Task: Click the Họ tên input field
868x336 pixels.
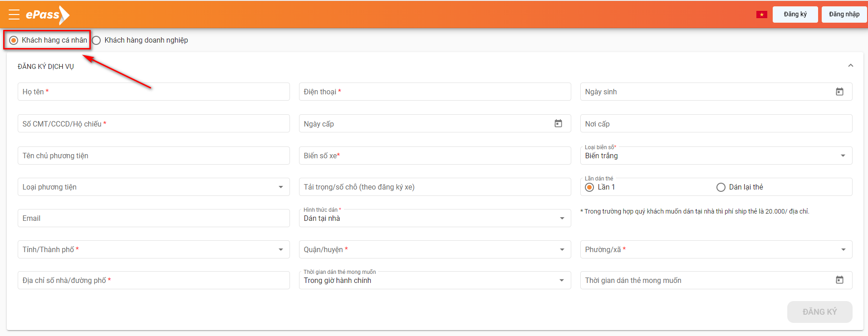Action: [153, 92]
